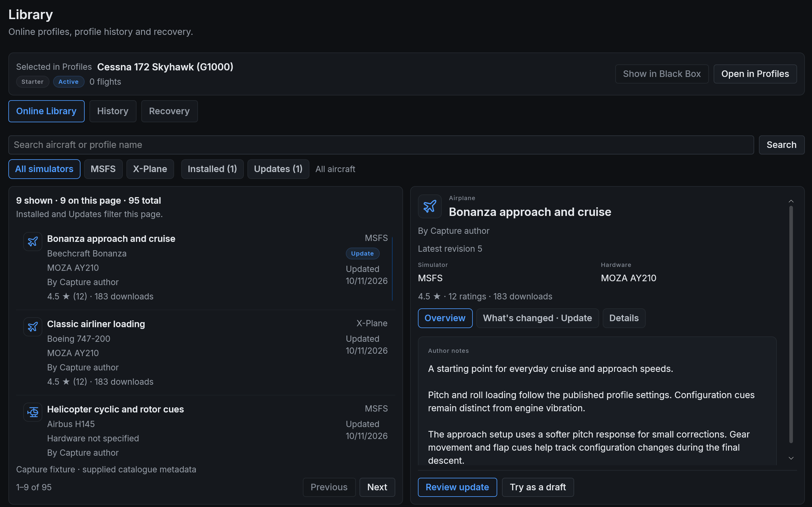Click the Review update button
Viewport: 812px width, 507px height.
coord(457,487)
